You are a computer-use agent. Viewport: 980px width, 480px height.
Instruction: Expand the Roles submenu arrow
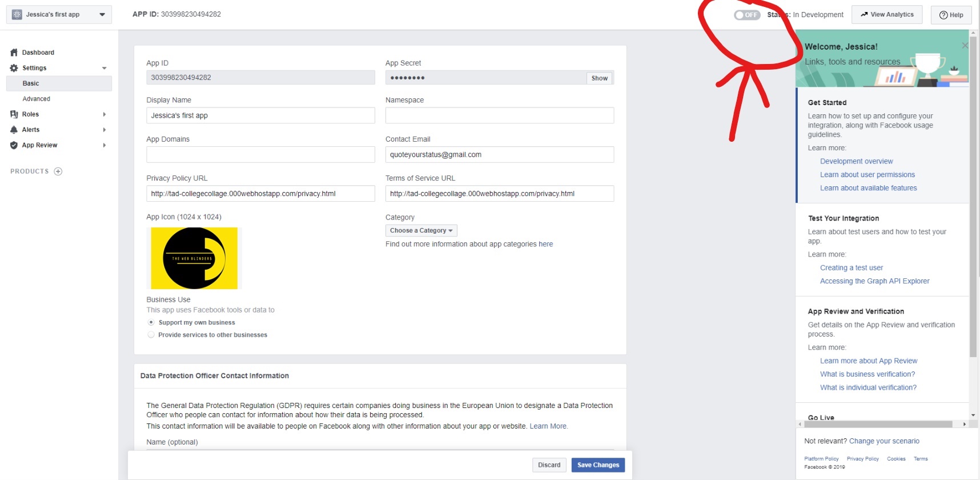(x=104, y=114)
